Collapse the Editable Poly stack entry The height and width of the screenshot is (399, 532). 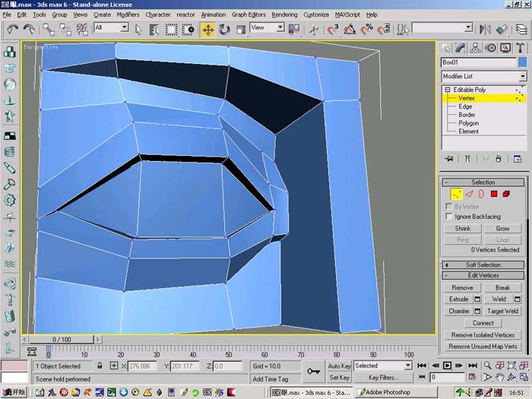[447, 90]
